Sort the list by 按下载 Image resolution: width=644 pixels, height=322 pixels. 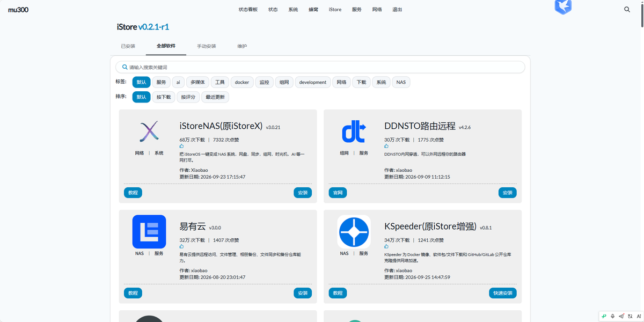164,97
